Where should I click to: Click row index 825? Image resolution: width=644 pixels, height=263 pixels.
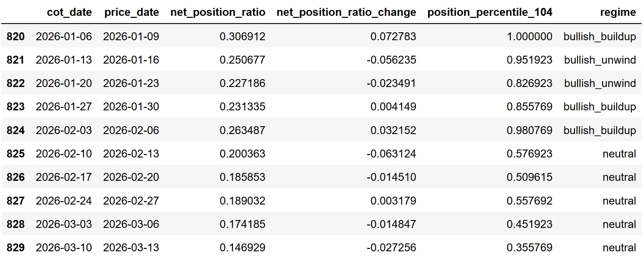[x=15, y=154]
